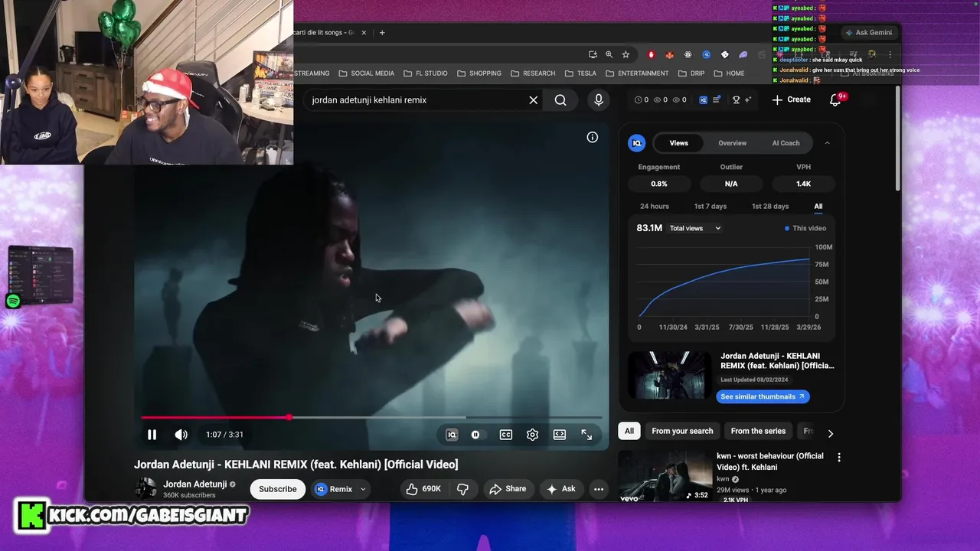
Task: Select the All filter chip
Action: pyautogui.click(x=629, y=432)
